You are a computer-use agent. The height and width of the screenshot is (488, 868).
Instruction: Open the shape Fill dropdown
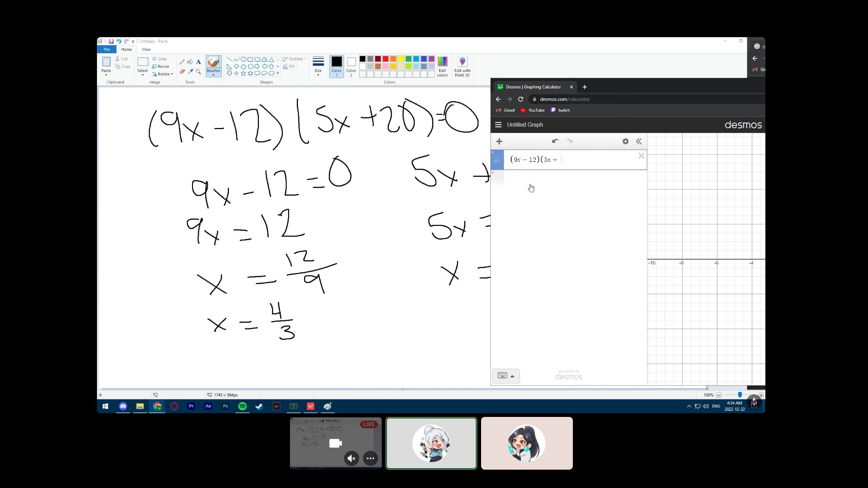[x=290, y=66]
